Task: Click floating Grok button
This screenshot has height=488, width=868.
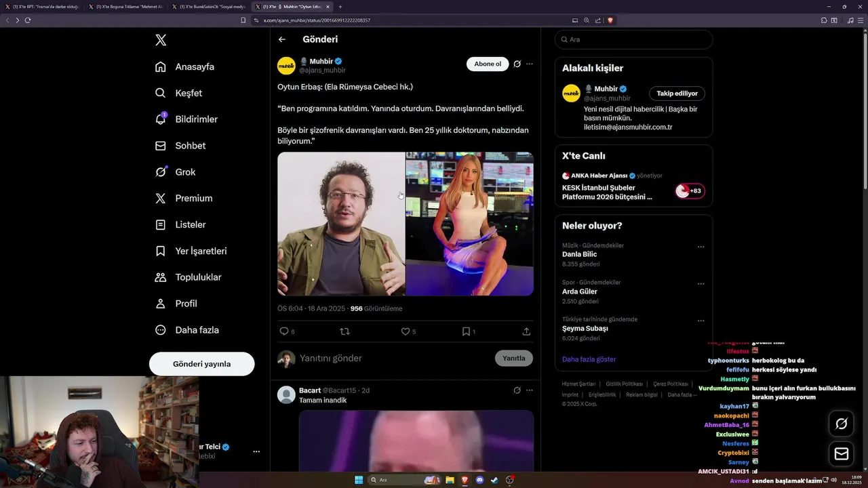Action: pos(842,424)
